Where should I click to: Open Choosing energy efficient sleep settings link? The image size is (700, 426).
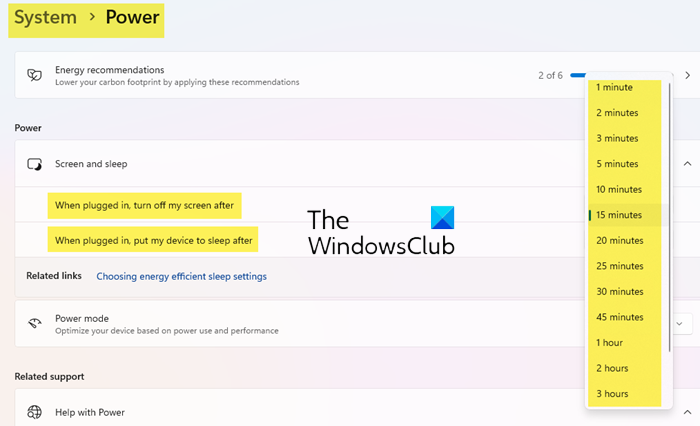pos(181,276)
